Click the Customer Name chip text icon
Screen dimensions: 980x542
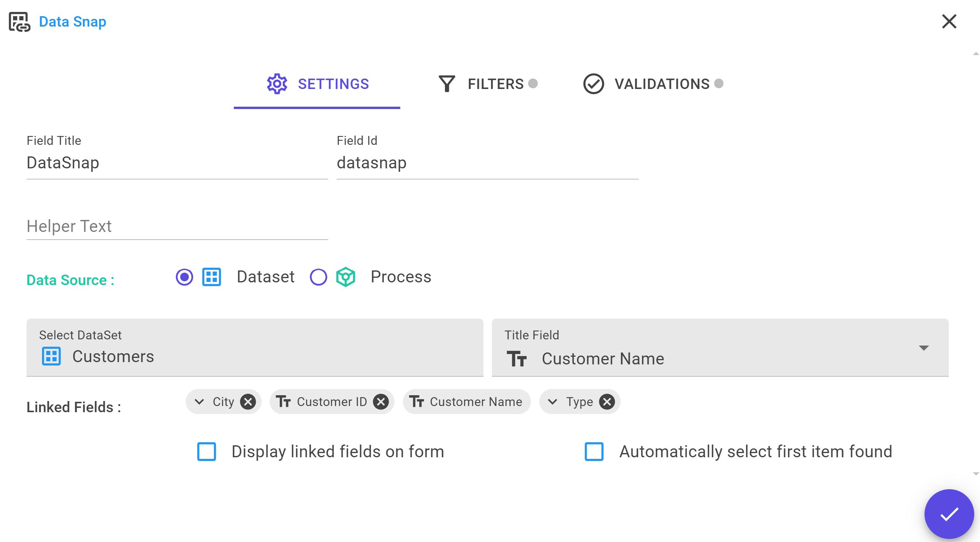point(416,402)
